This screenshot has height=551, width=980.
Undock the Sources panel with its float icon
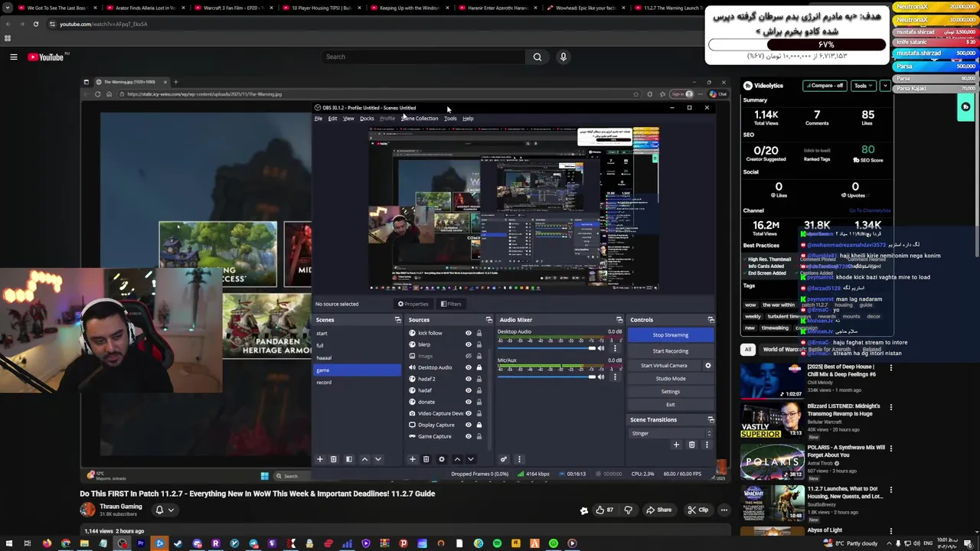(x=488, y=320)
